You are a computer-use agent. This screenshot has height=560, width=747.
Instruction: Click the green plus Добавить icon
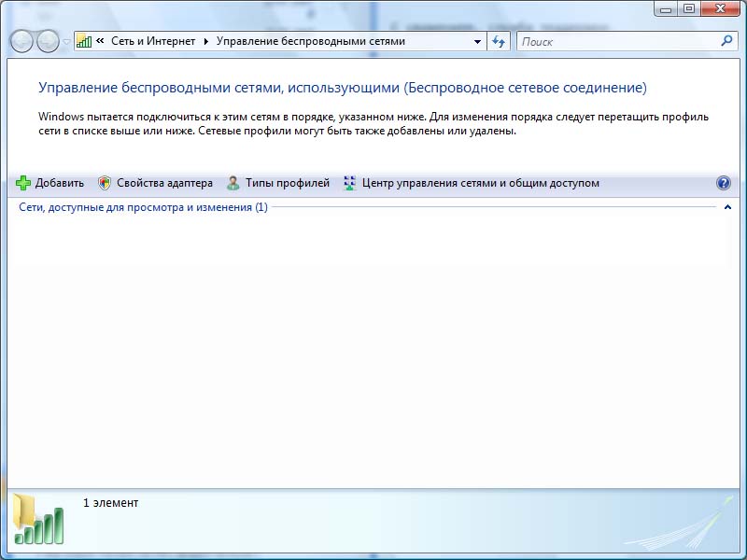pos(22,183)
